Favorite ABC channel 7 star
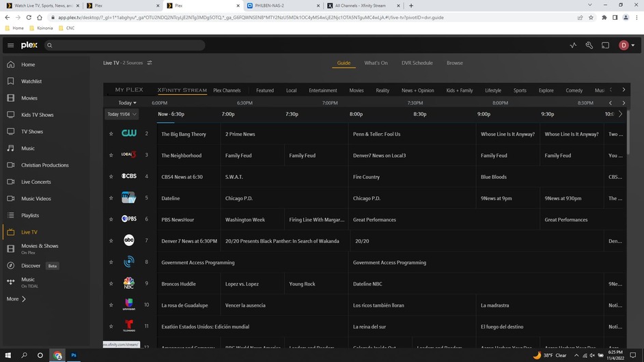This screenshot has height=362, width=644. [111, 241]
